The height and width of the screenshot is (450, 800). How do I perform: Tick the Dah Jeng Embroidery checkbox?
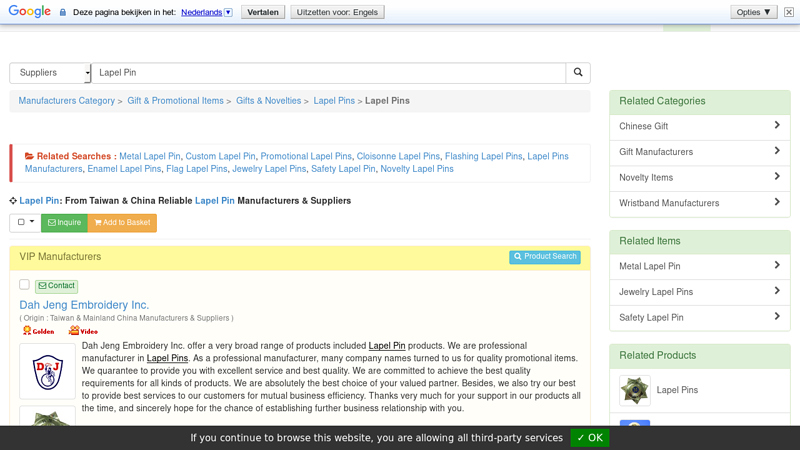pos(24,285)
